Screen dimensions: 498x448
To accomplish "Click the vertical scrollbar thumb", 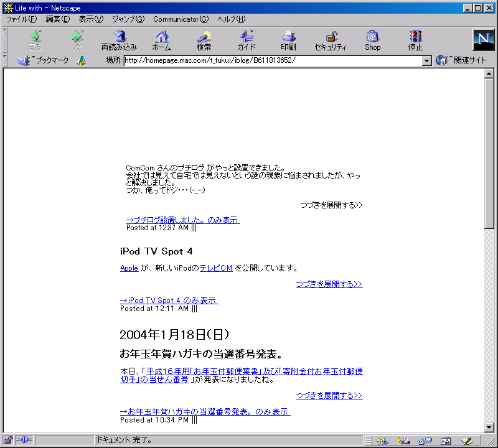I will point(489,153).
